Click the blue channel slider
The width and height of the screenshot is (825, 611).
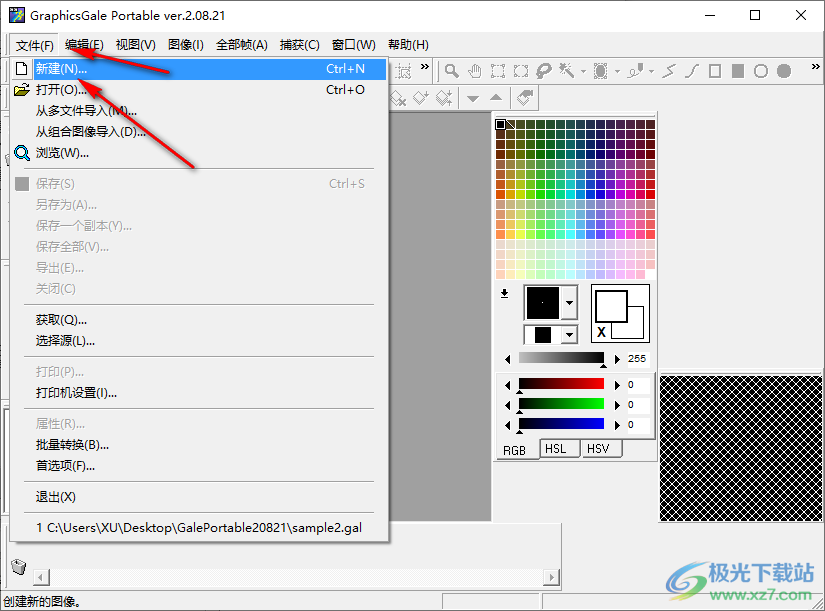pos(561,424)
